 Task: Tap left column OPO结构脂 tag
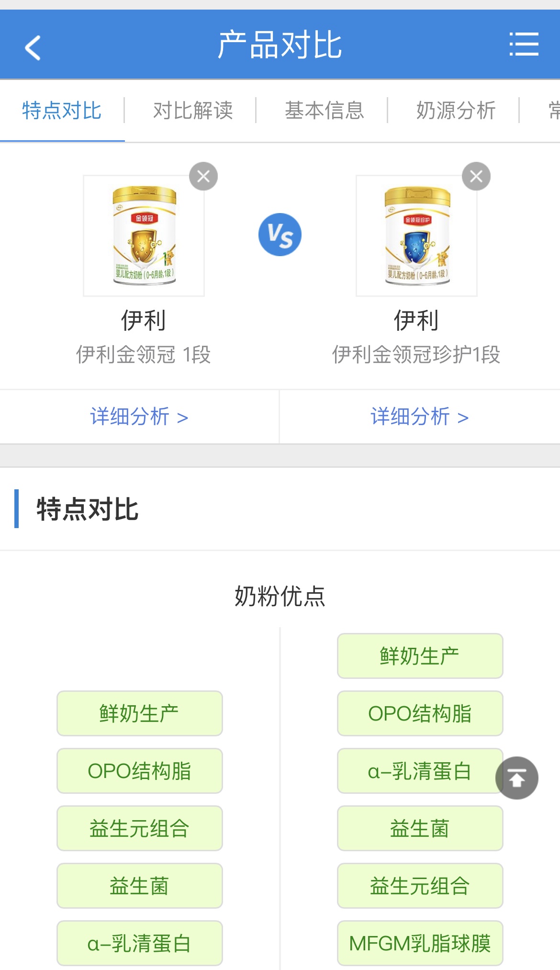point(139,771)
